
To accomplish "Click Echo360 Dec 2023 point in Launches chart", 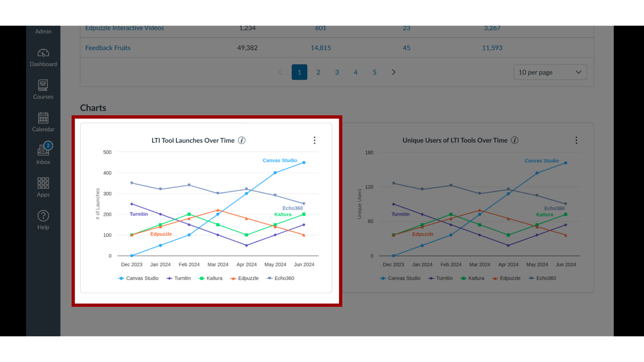I will (132, 183).
